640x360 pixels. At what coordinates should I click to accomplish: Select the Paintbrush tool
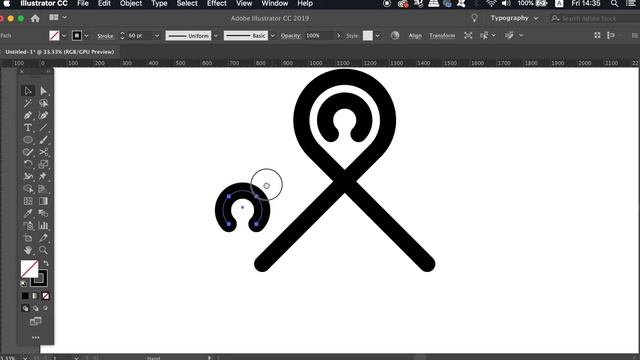click(43, 140)
